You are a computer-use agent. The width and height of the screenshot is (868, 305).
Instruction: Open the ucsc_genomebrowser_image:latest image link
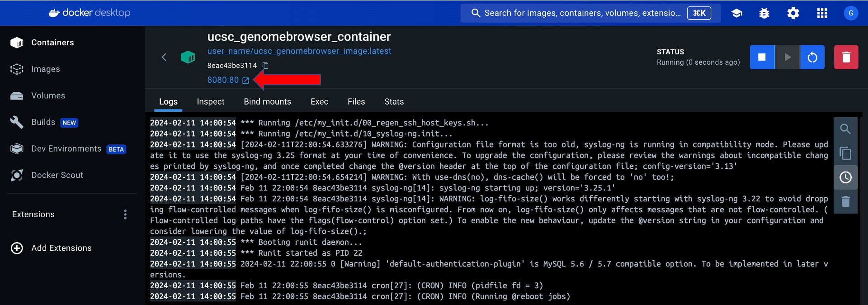point(299,51)
